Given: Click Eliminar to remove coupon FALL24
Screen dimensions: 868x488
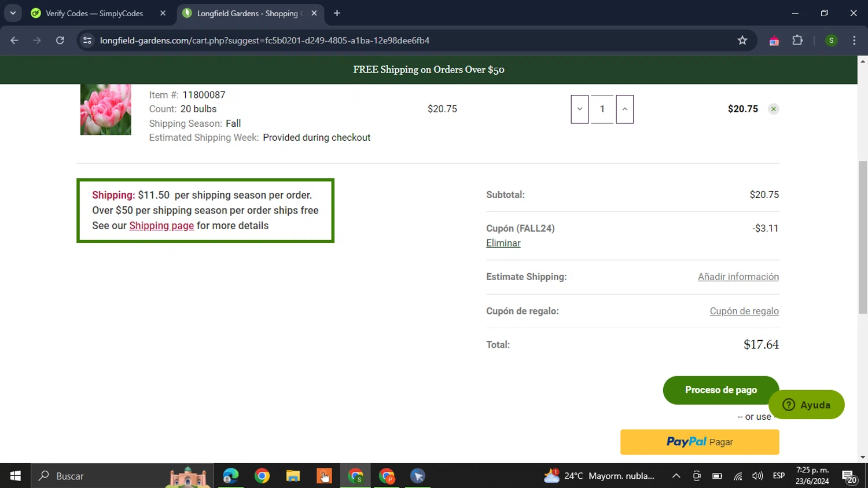Looking at the screenshot, I should 503,243.
